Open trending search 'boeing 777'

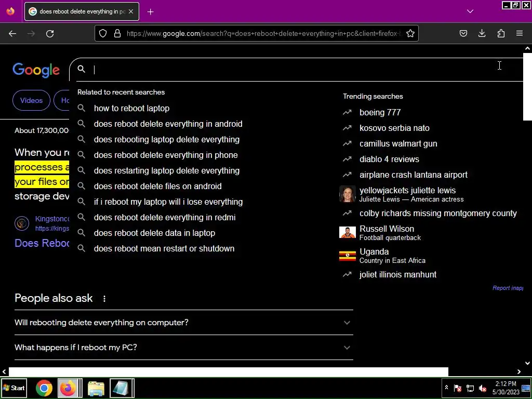[380, 112]
